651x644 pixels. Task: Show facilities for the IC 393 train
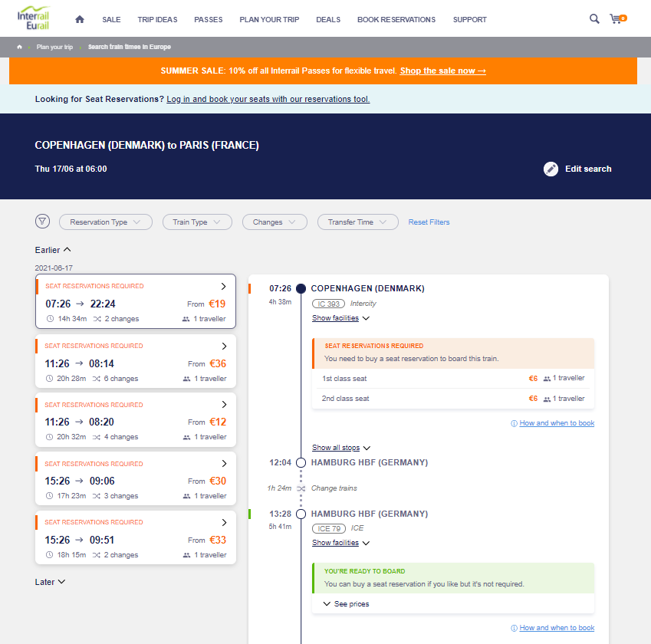(x=340, y=318)
